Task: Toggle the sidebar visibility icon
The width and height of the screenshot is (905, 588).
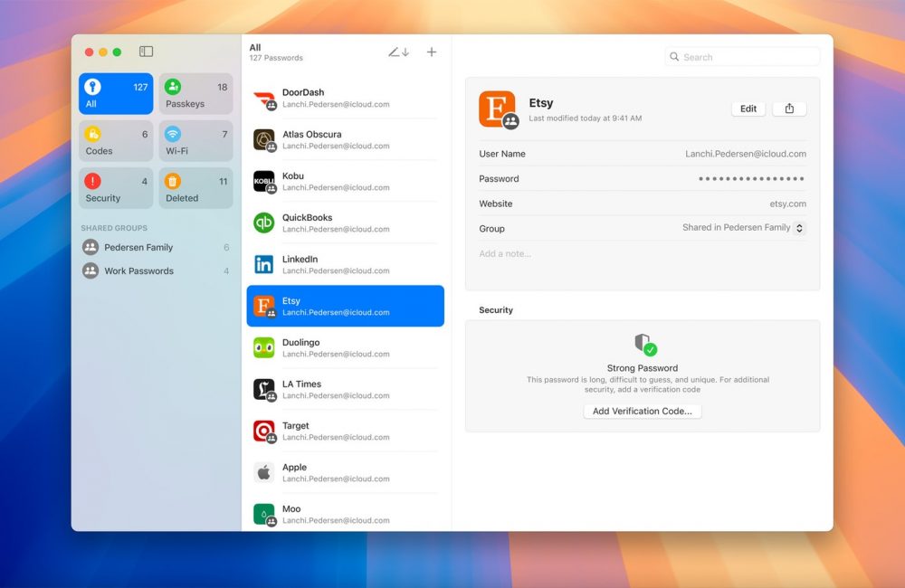Action: (146, 52)
